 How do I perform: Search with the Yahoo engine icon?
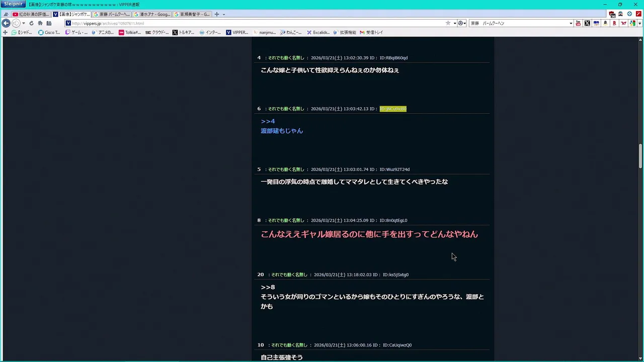coord(623,23)
